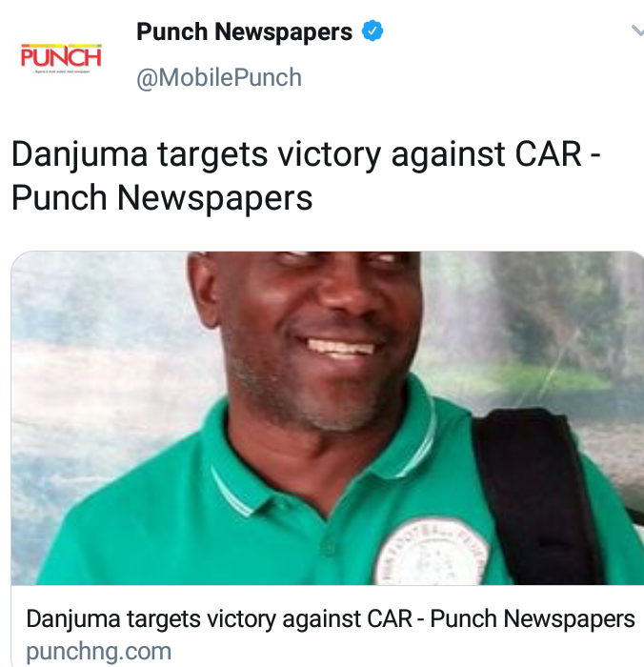Click the blue verified badge
Image resolution: width=644 pixels, height=667 pixels.
(372, 31)
